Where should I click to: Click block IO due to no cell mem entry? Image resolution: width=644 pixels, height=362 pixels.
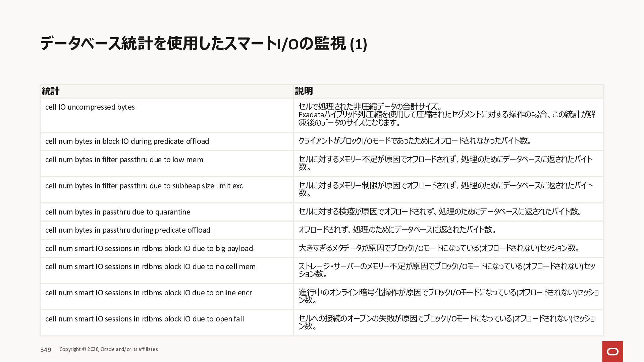tap(150, 267)
